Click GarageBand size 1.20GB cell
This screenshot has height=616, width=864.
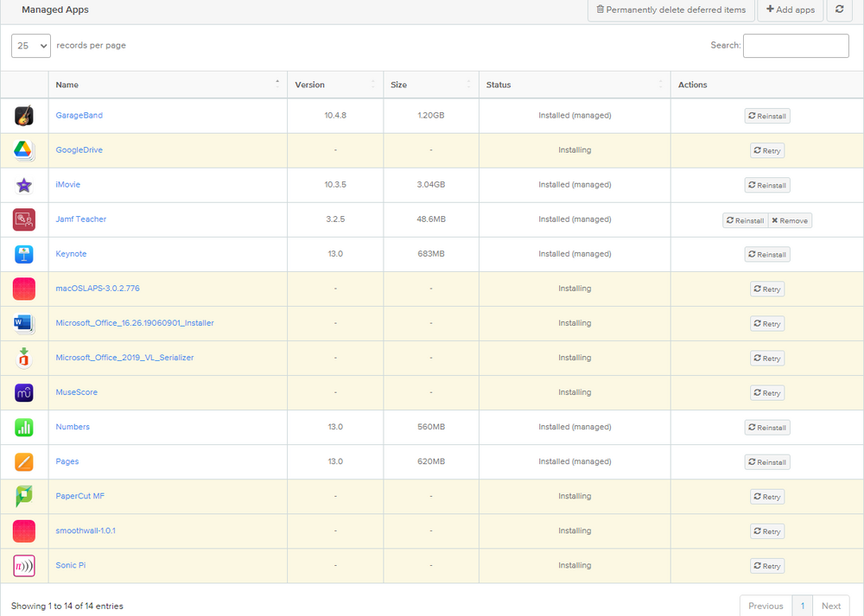pyautogui.click(x=431, y=116)
